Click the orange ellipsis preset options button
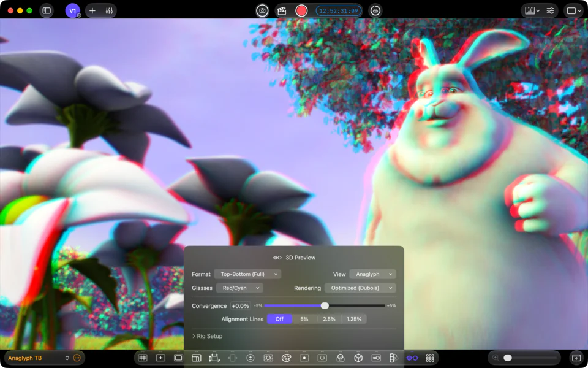 coord(77,358)
